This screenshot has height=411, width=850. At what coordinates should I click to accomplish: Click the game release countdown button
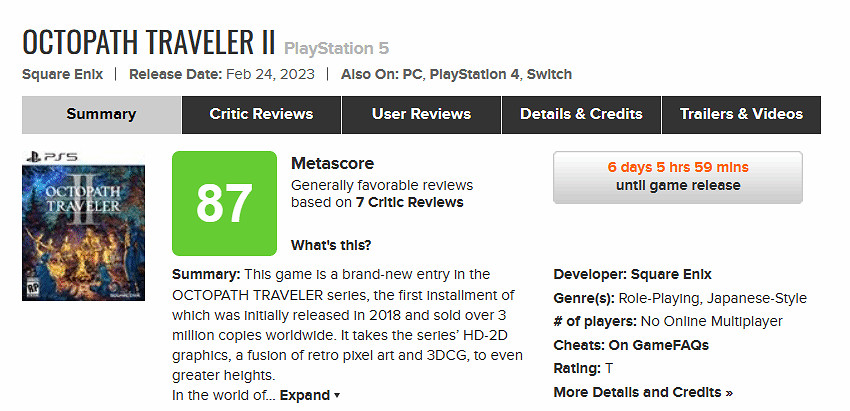click(677, 176)
